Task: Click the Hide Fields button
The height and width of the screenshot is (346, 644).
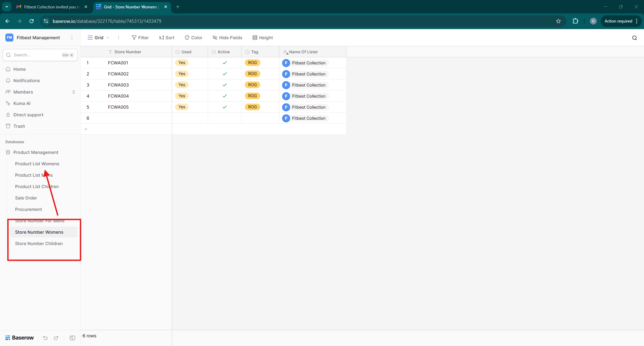Action: point(227,38)
